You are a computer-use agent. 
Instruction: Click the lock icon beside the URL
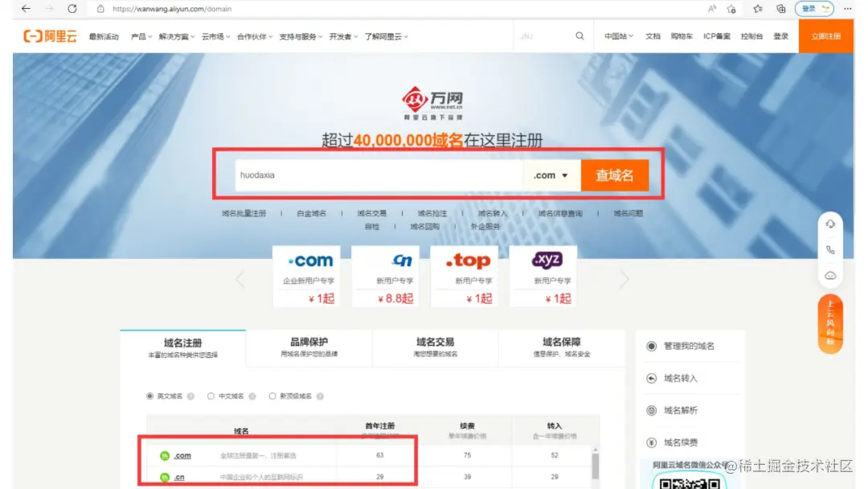[x=100, y=9]
